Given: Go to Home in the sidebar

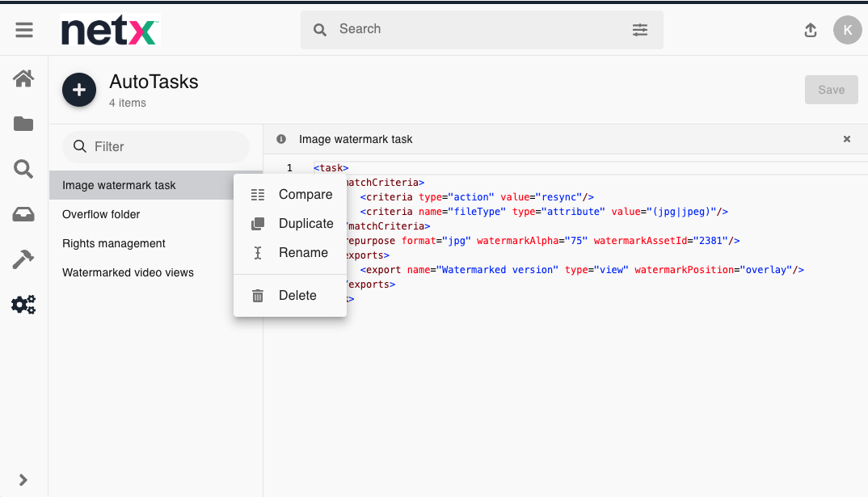Looking at the screenshot, I should click(x=23, y=78).
